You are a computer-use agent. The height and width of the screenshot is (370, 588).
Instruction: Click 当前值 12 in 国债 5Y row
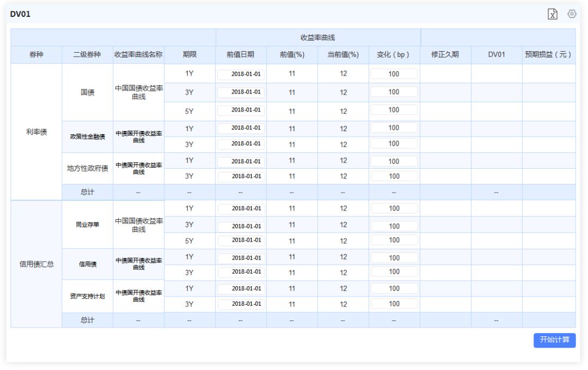(343, 112)
